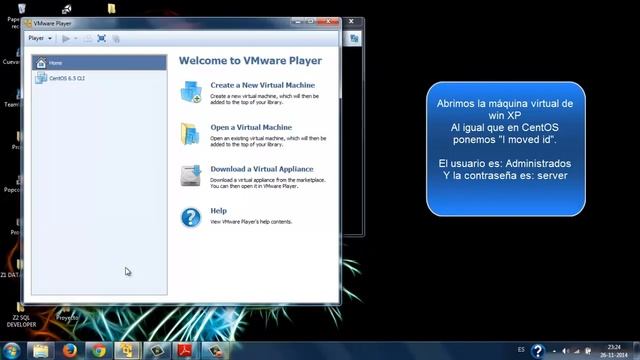Switch to VMware Player taskbar button
Screen dimensions: 640x360
127,351
